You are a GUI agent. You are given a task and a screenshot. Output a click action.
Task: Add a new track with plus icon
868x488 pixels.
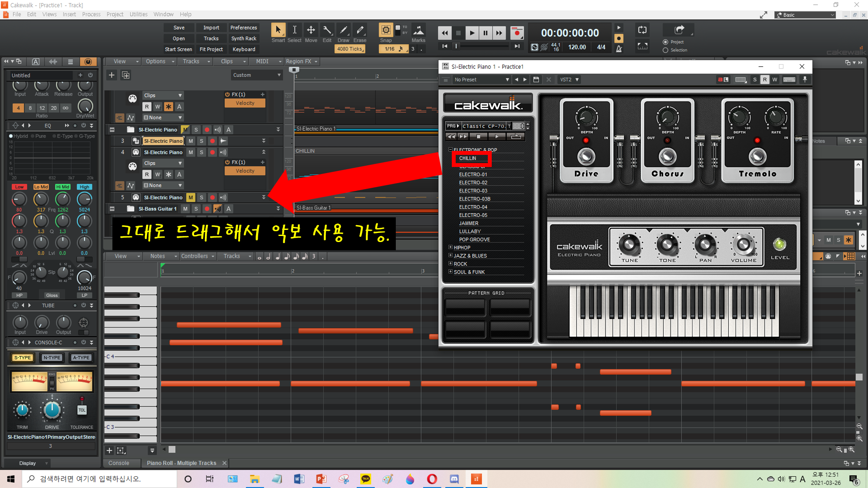point(112,75)
